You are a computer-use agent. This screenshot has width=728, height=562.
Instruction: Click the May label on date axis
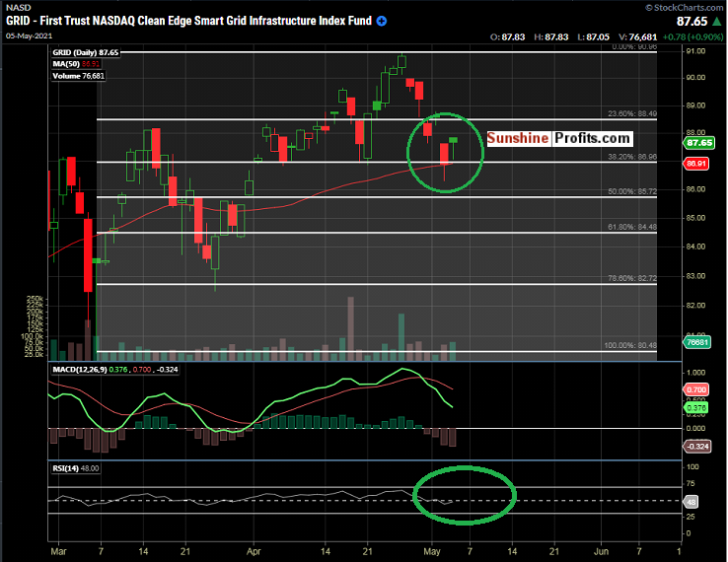[432, 551]
